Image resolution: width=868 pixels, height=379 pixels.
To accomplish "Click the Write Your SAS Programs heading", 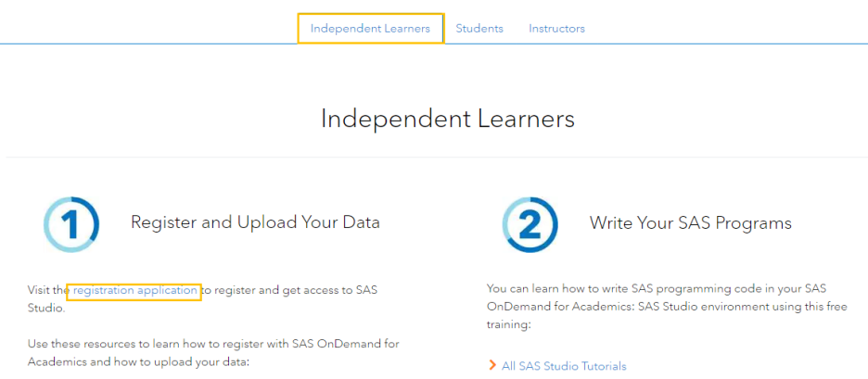I will [x=690, y=223].
